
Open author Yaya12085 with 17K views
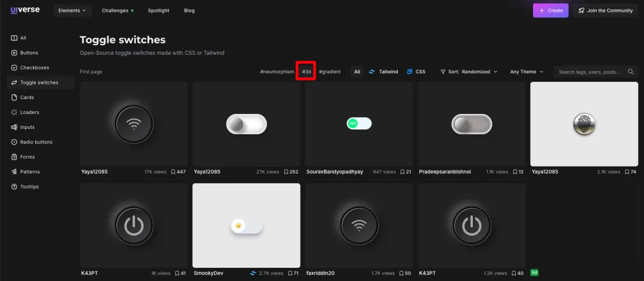[94, 172]
